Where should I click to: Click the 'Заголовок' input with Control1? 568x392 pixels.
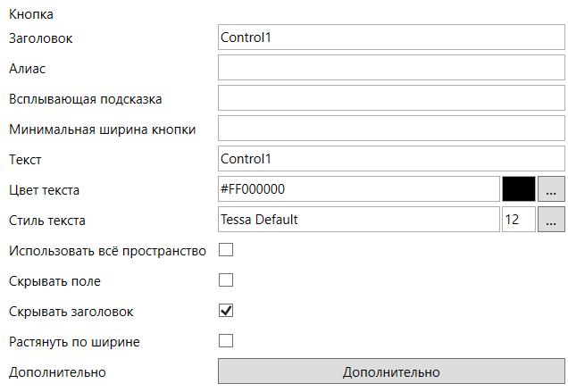(x=391, y=38)
